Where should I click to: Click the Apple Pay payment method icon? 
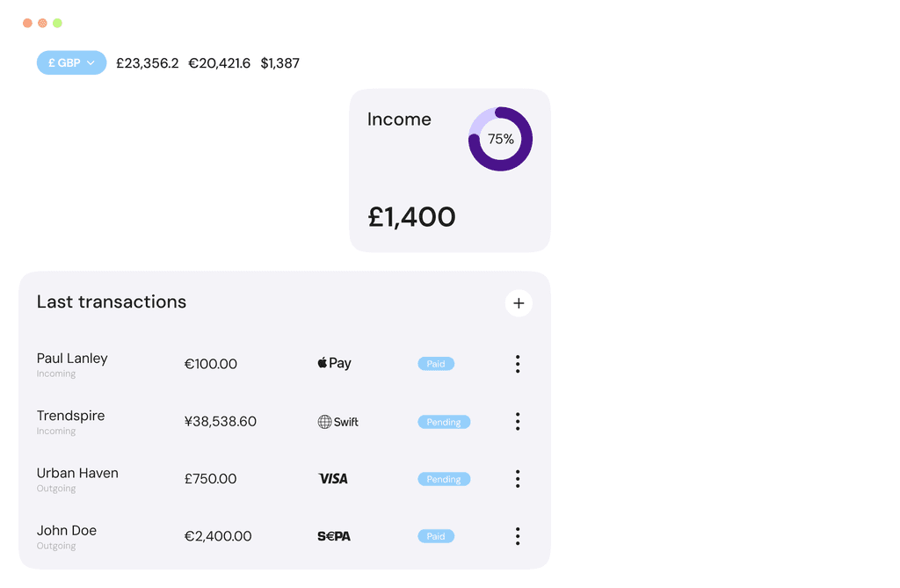334,363
